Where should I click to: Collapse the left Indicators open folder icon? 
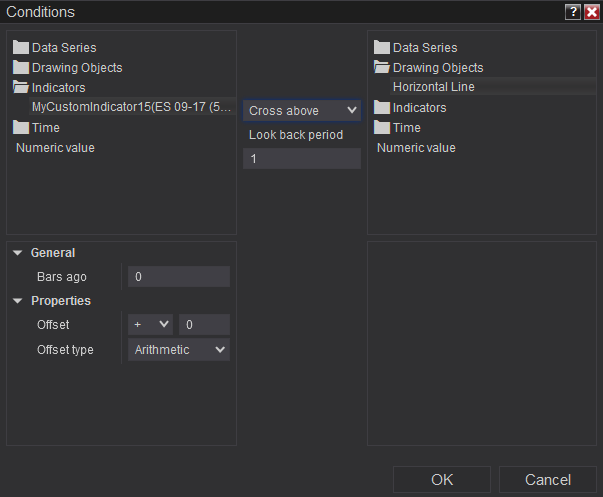pyautogui.click(x=21, y=87)
